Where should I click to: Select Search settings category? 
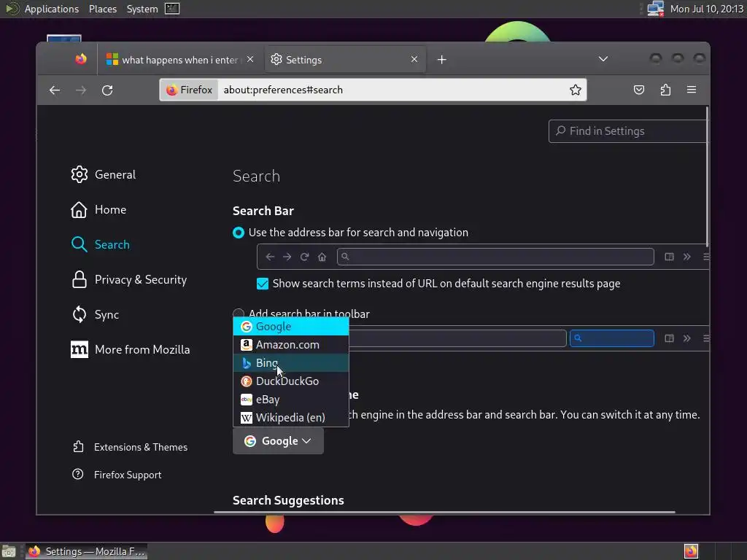pos(101,245)
